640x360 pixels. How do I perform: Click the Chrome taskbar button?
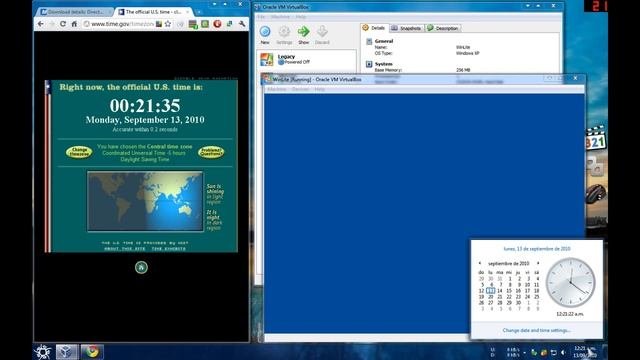(92, 352)
